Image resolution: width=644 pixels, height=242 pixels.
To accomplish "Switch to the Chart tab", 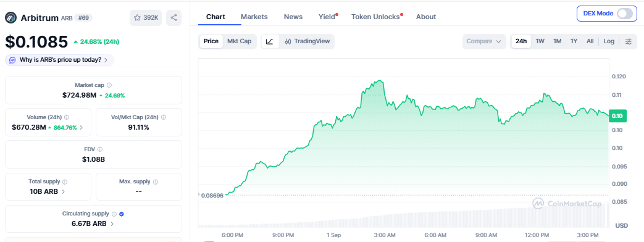I will [215, 17].
